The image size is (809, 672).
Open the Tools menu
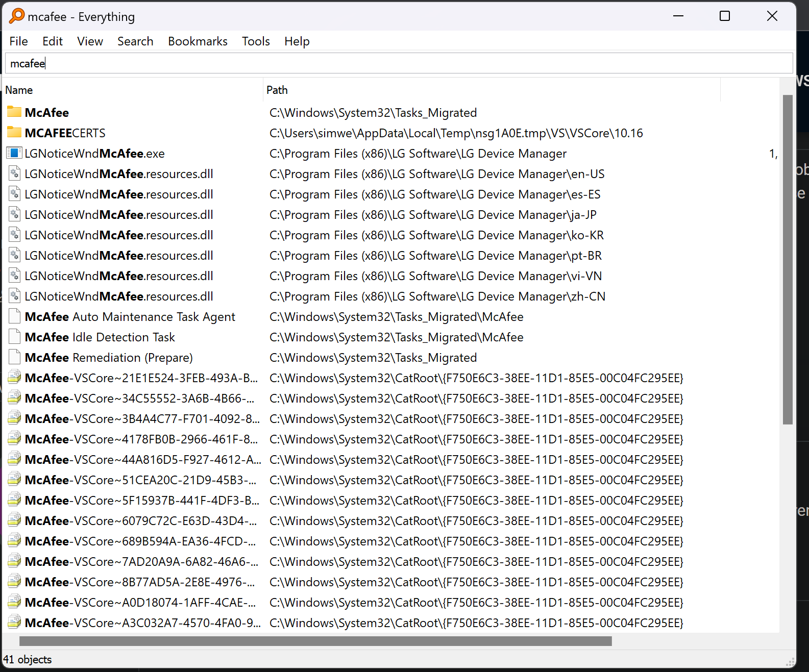(x=256, y=41)
